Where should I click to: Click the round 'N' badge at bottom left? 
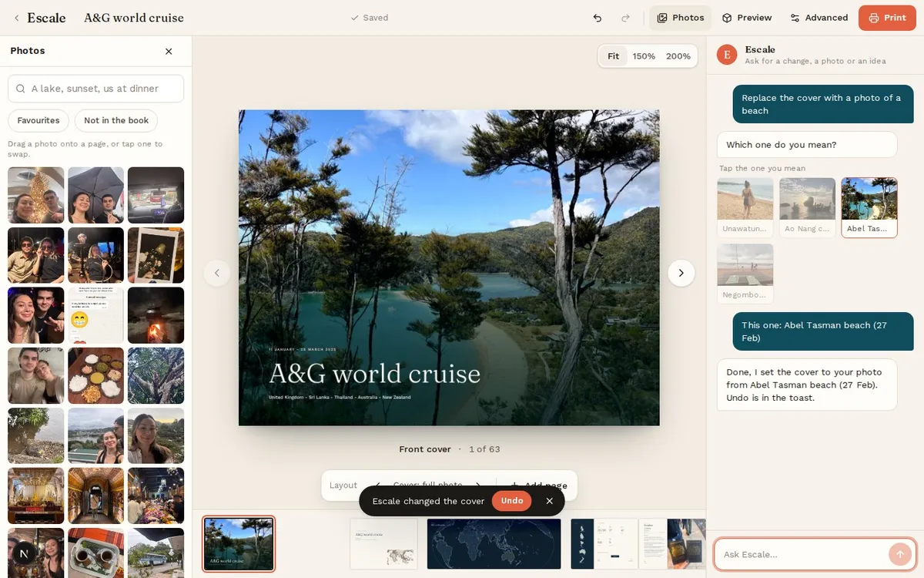[x=25, y=554]
